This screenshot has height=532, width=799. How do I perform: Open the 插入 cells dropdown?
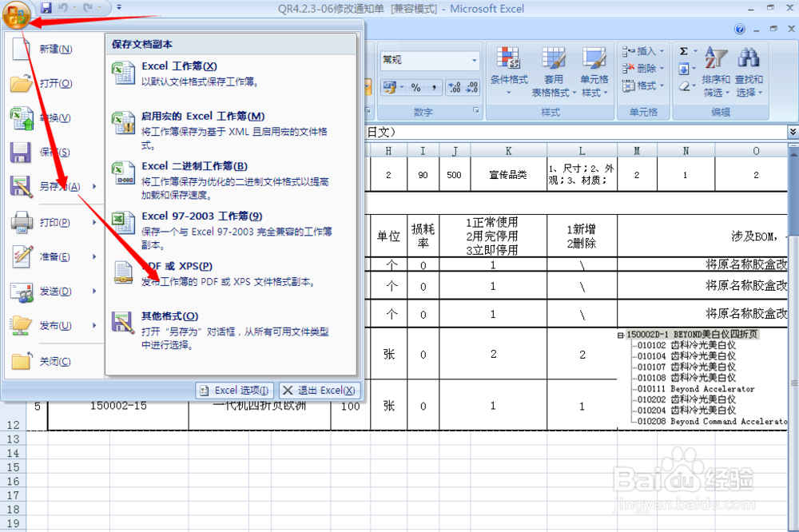click(643, 51)
